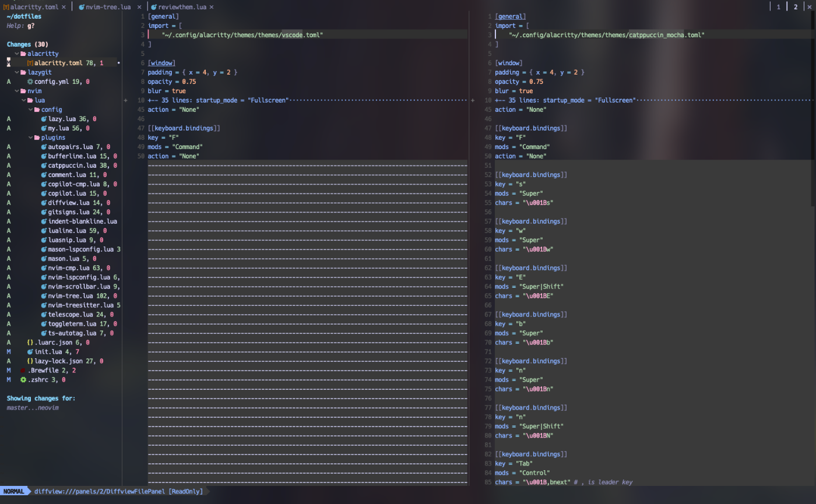Expand the folded lines marker in left diff pane
The height and width of the screenshot is (504, 816).
pos(125,100)
